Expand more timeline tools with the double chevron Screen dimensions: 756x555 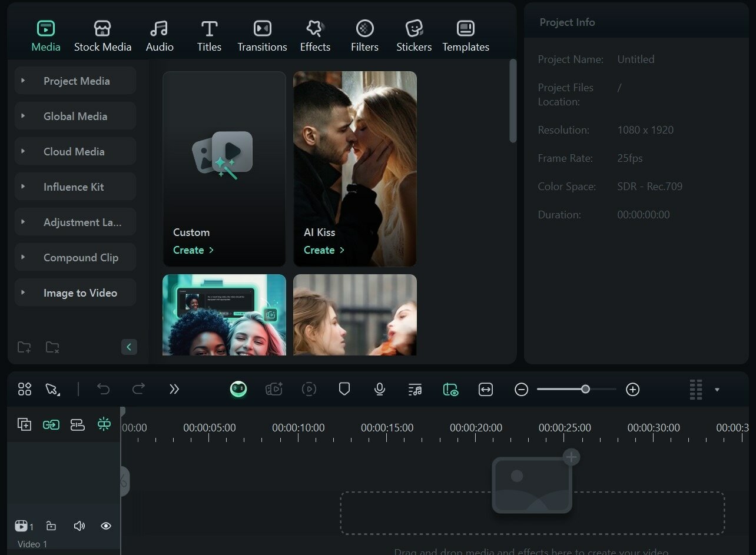(174, 389)
